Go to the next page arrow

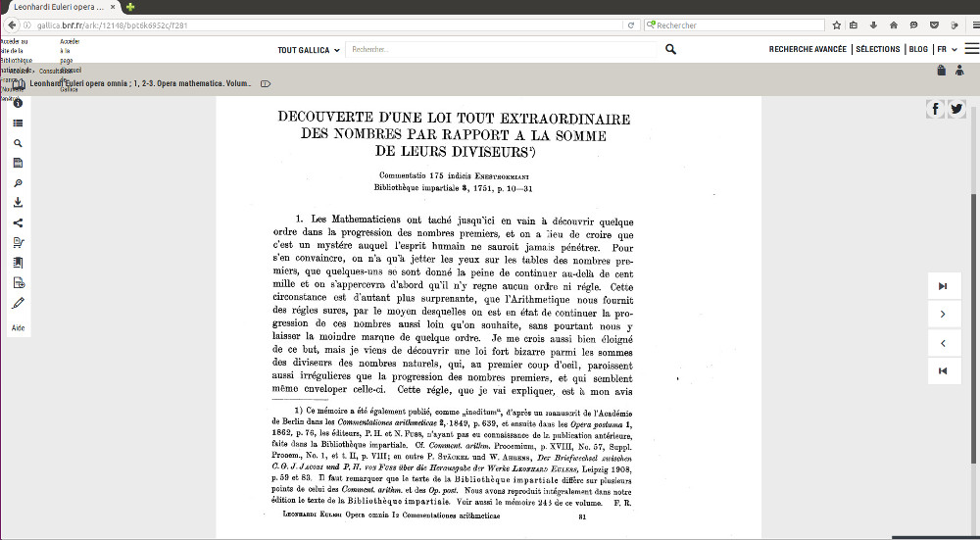pos(943,315)
